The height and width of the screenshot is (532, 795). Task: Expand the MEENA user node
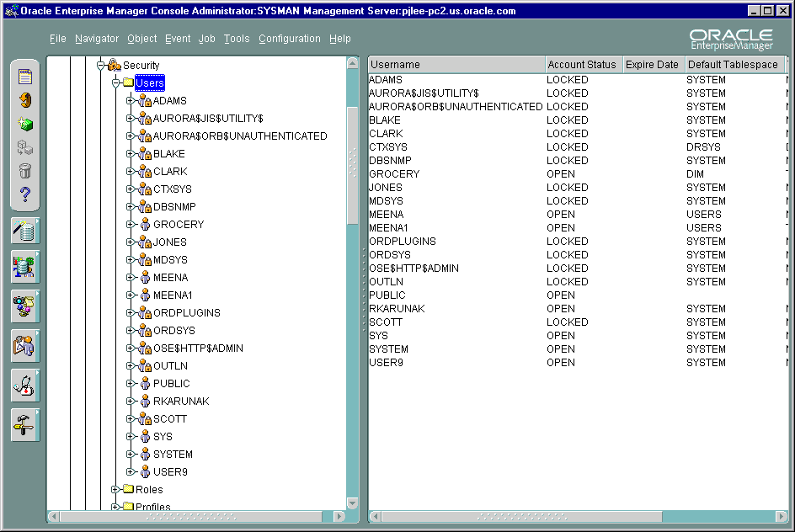(x=131, y=278)
